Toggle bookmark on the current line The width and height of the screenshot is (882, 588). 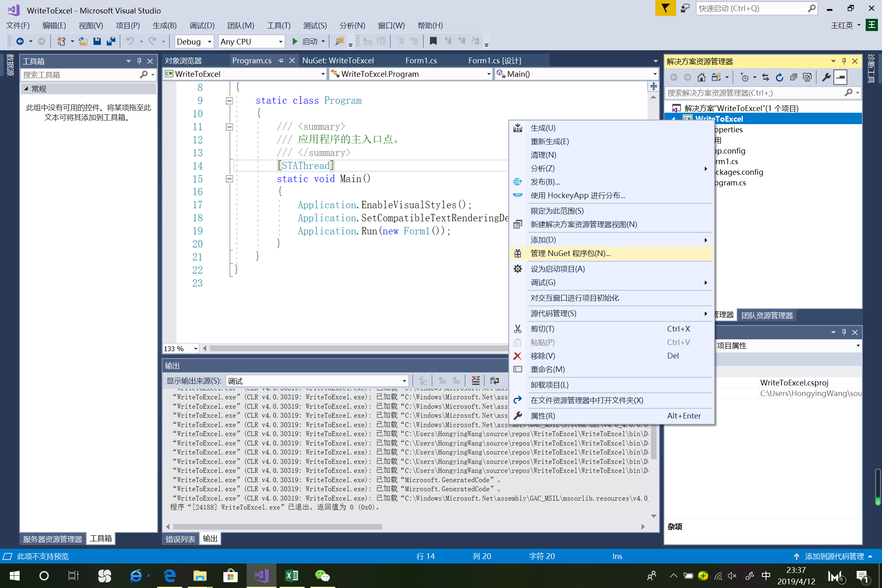[434, 41]
